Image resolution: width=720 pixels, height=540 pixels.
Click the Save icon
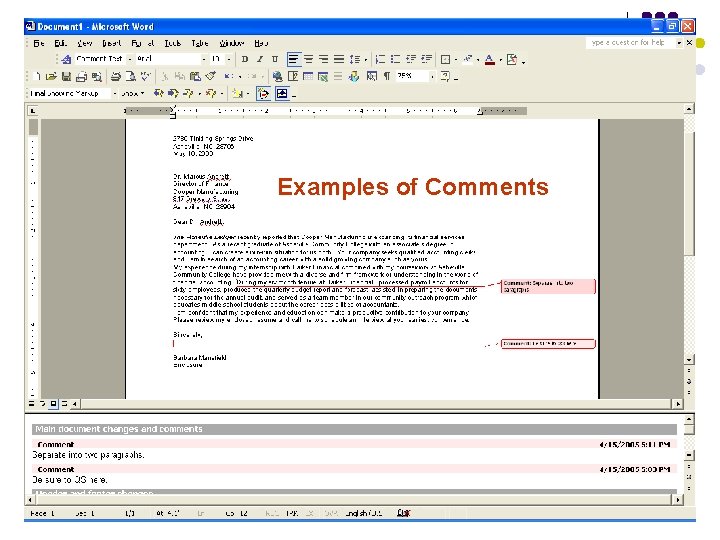(x=67, y=77)
